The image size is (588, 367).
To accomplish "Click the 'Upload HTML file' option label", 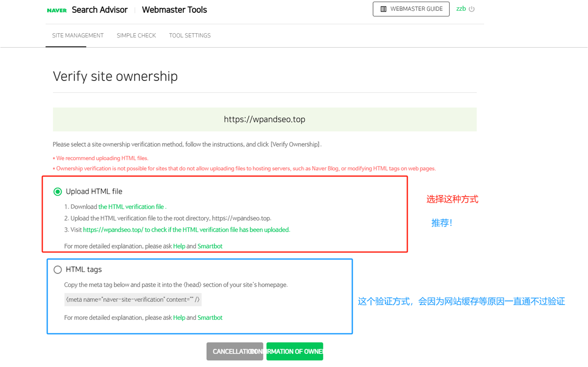I will 94,191.
